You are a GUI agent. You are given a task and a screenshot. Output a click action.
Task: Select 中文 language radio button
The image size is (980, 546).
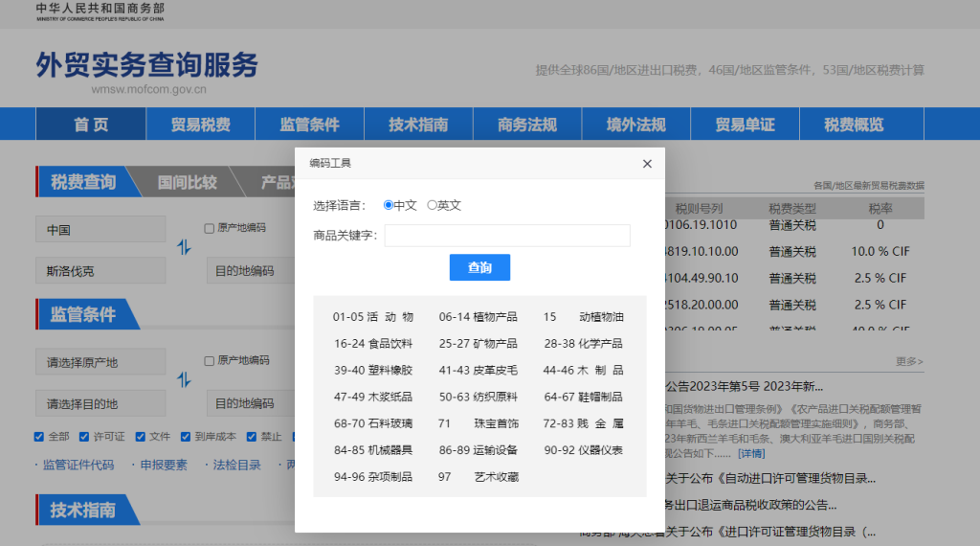pyautogui.click(x=389, y=205)
